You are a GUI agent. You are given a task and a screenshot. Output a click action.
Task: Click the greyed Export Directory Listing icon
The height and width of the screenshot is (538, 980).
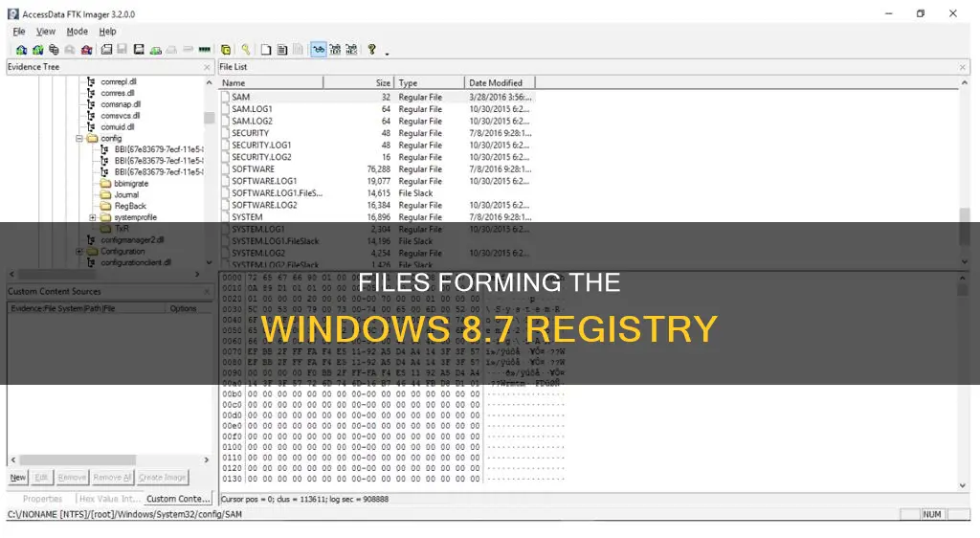tap(298, 50)
